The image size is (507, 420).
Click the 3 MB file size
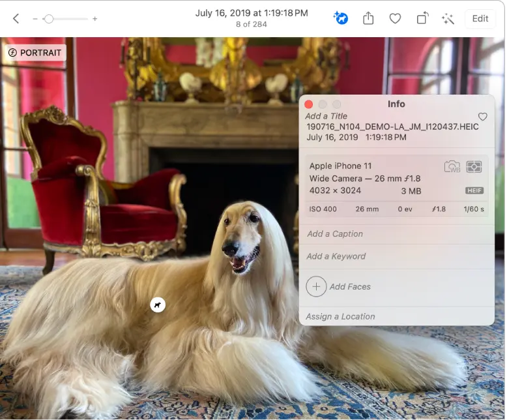(411, 191)
